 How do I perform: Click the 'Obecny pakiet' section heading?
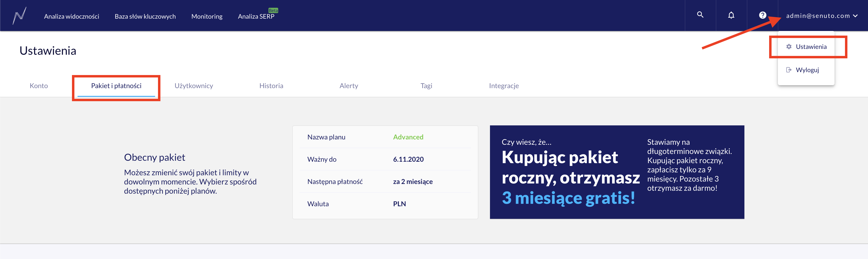click(x=155, y=157)
